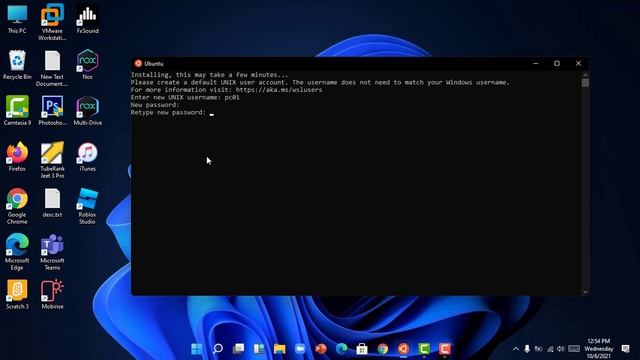Open Microsoft Store from taskbar
This screenshot has width=640, height=360.
[x=362, y=349]
